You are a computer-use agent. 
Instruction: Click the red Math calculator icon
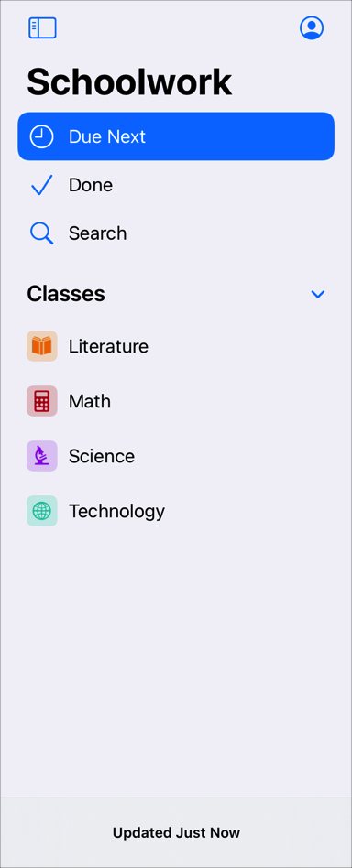[x=42, y=401]
